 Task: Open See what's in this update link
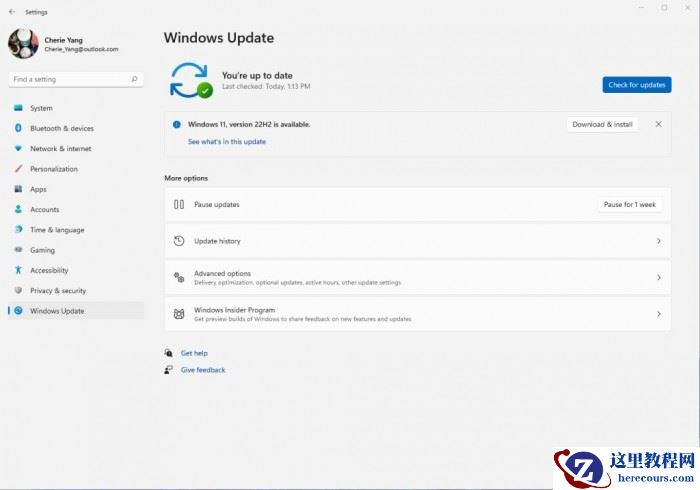coord(227,141)
